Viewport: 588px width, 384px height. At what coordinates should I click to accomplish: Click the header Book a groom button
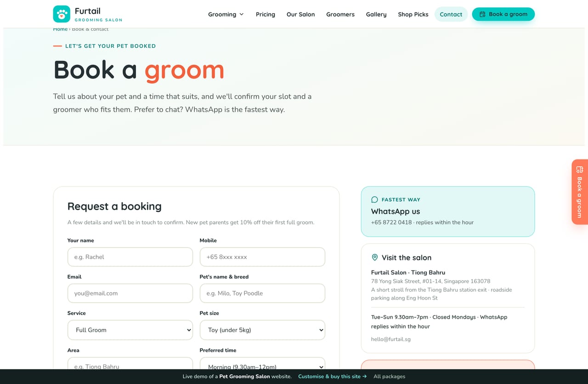pos(503,14)
